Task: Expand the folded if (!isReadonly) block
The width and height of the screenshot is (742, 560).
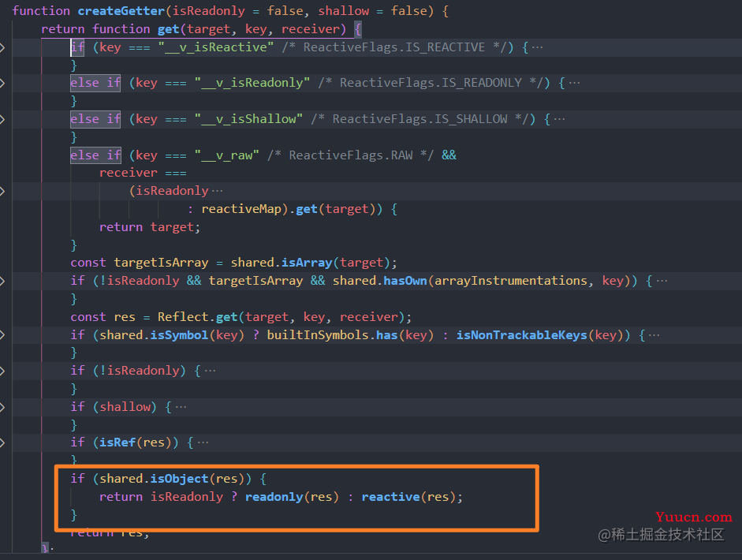Action: pyautogui.click(x=2, y=371)
